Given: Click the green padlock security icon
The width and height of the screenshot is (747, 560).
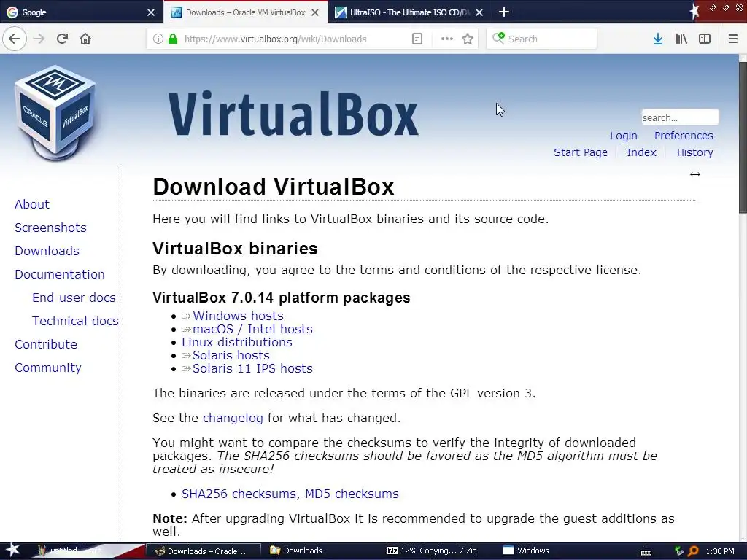Looking at the screenshot, I should [x=172, y=39].
